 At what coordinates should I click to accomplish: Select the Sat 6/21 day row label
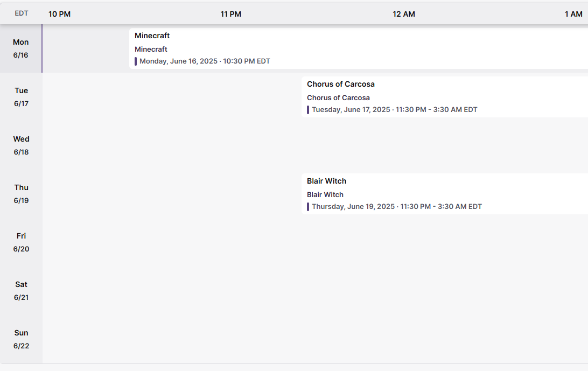[21, 290]
